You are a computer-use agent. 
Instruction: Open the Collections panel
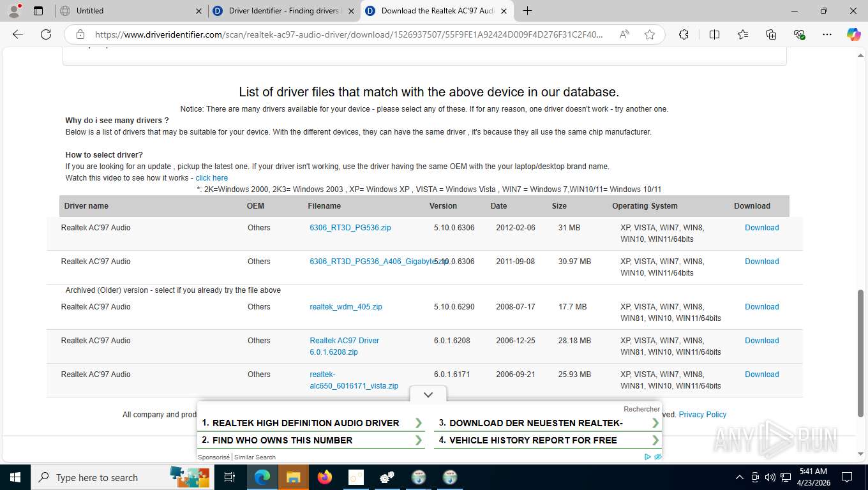771,34
